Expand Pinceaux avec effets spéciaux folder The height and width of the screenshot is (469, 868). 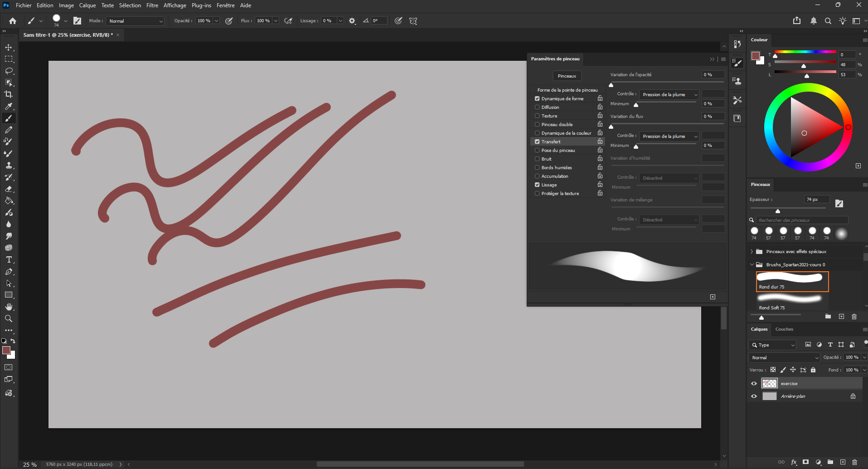(x=752, y=251)
